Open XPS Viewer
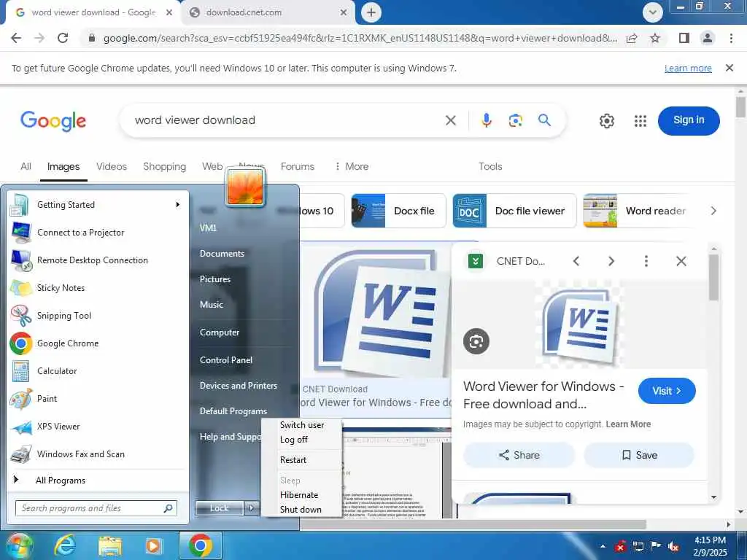 (98, 426)
